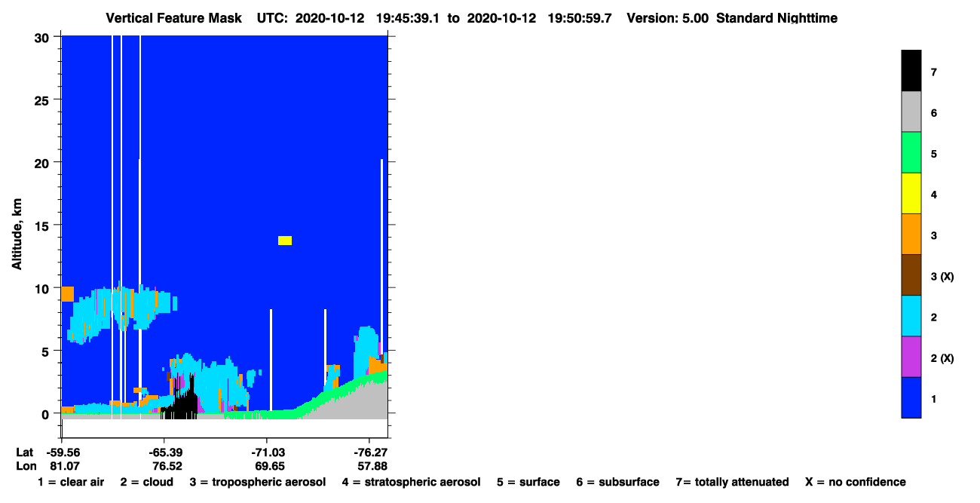Image resolution: width=980 pixels, height=503 pixels.
Task: Click the yellow stratospheric aerosol patch in plot
Action: pos(285,241)
